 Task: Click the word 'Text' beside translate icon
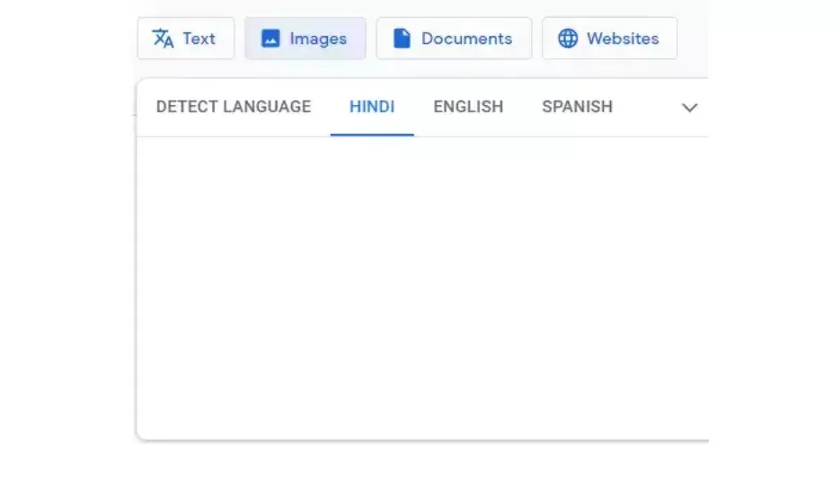coord(199,39)
